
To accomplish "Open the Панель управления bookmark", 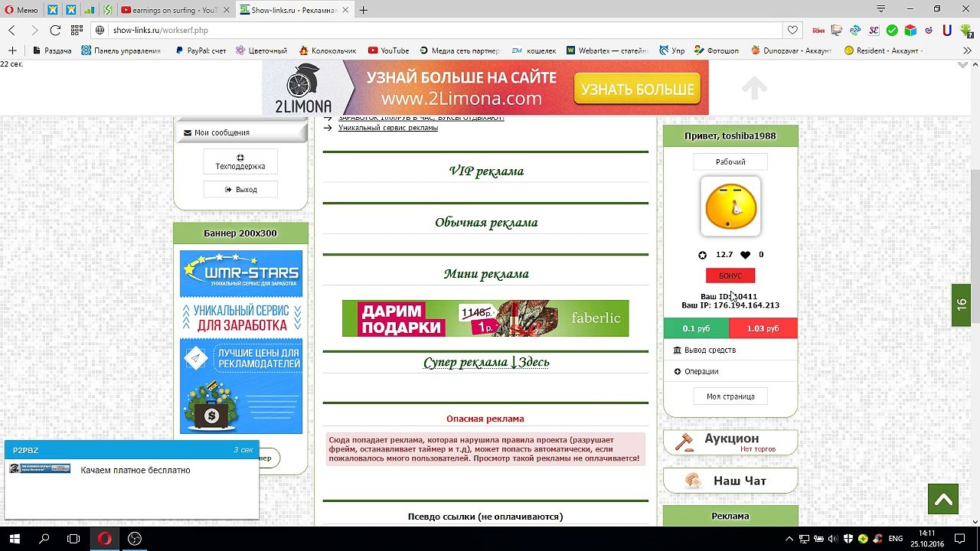I will [121, 51].
